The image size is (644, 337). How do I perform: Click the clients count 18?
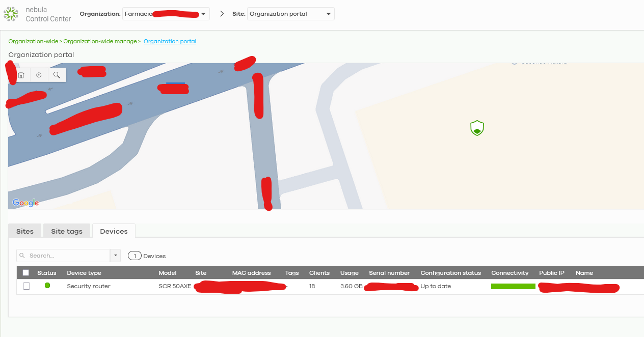pyautogui.click(x=312, y=286)
